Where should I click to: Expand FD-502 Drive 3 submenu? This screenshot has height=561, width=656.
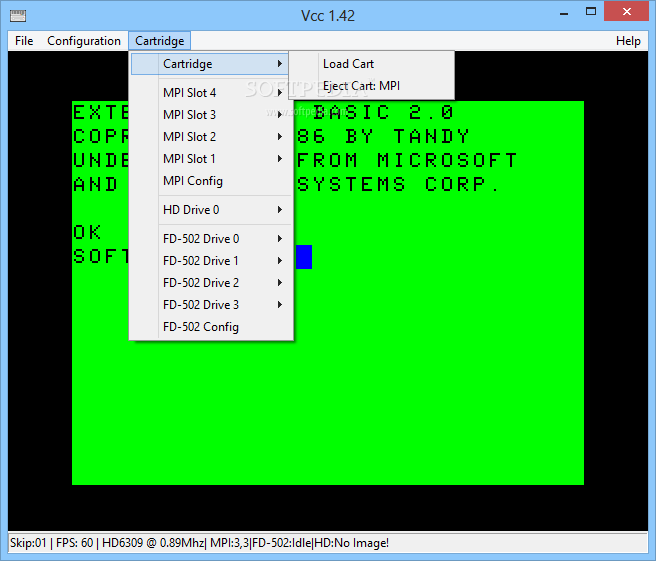tap(211, 305)
